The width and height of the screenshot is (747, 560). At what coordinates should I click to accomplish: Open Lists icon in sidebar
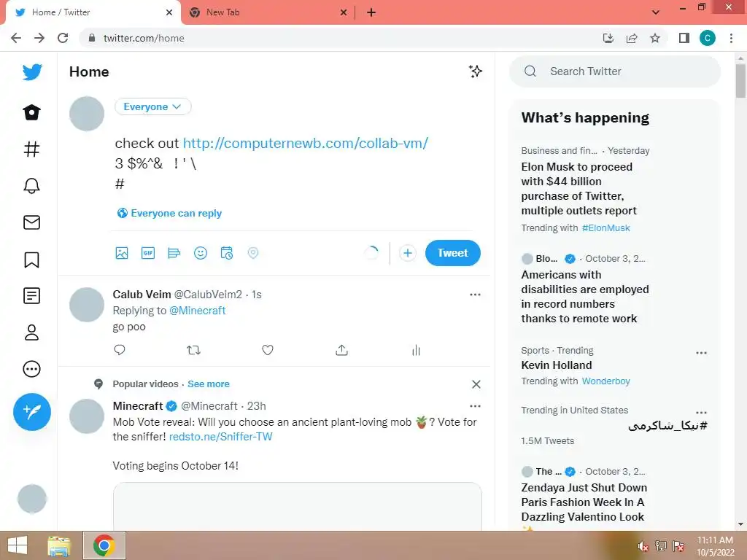[x=31, y=296]
